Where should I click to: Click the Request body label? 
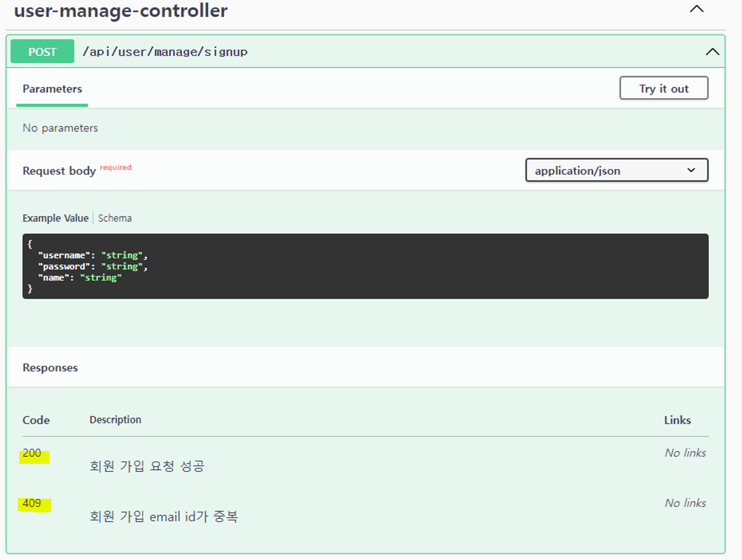click(x=59, y=171)
